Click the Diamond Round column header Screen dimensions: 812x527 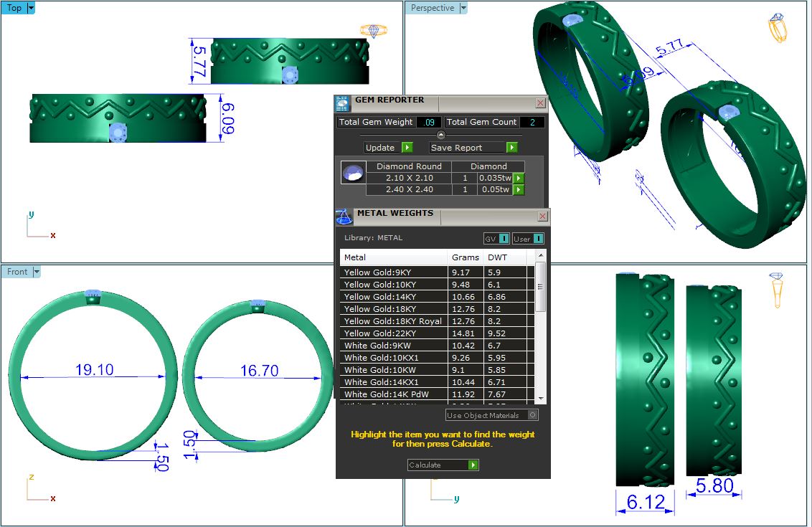pyautogui.click(x=409, y=166)
